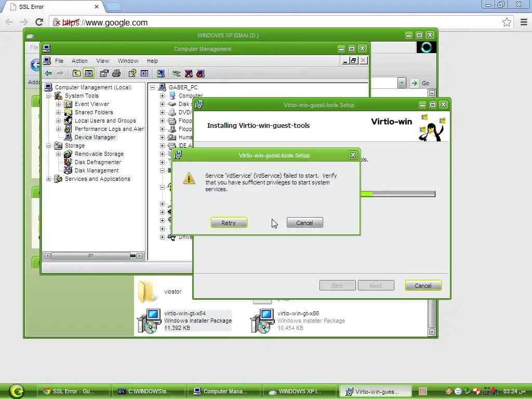Toggle the Show/Hide Console Tree toolbar icon
The height and width of the screenshot is (399, 532).
coord(88,73)
